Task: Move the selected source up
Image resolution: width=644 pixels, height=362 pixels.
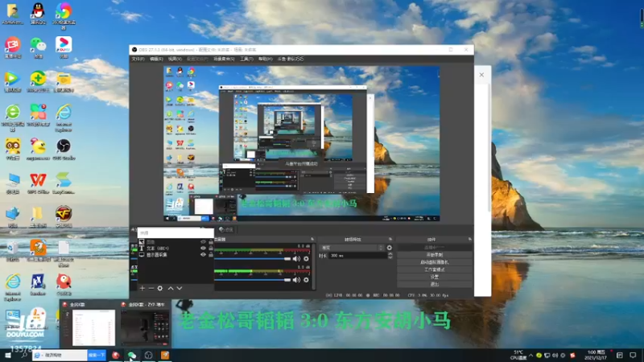Action: (171, 289)
